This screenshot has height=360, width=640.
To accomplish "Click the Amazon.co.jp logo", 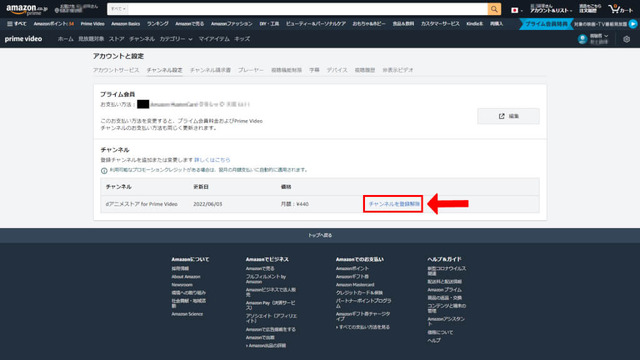I will tap(27, 9).
